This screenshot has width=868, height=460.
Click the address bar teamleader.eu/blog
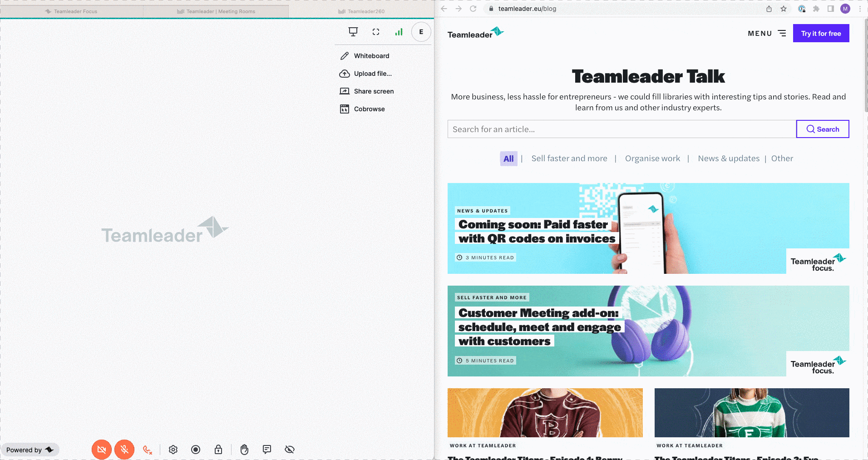tap(527, 9)
